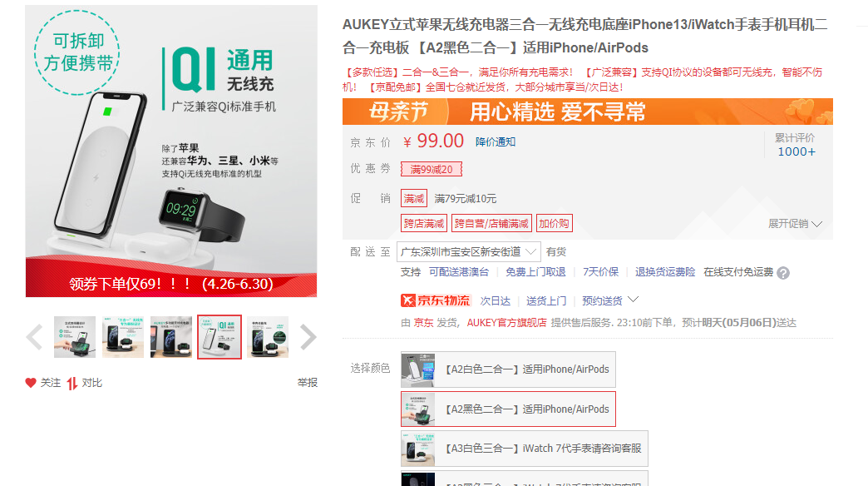The image size is (868, 486).
Task: Select second product thumbnail in carousel
Action: tap(123, 337)
